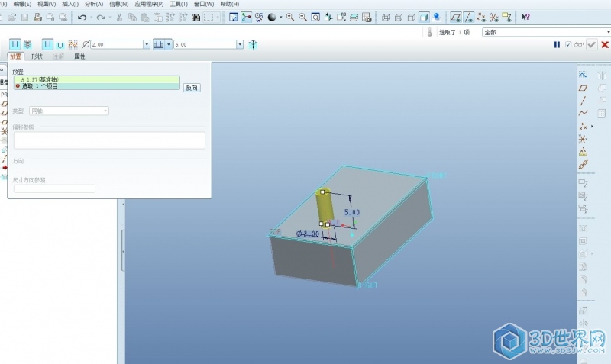Click the datum curve tool icon

click(583, 113)
